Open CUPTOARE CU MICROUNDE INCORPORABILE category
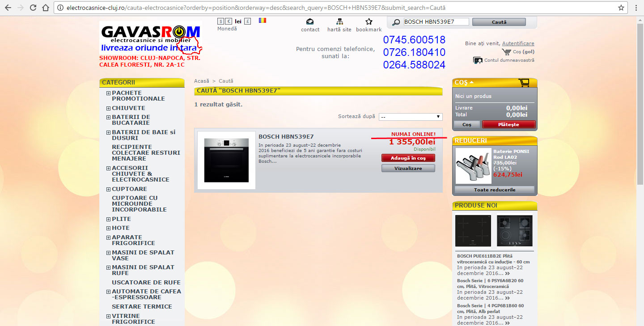Image resolution: width=644 pixels, height=326 pixels. coord(139,203)
